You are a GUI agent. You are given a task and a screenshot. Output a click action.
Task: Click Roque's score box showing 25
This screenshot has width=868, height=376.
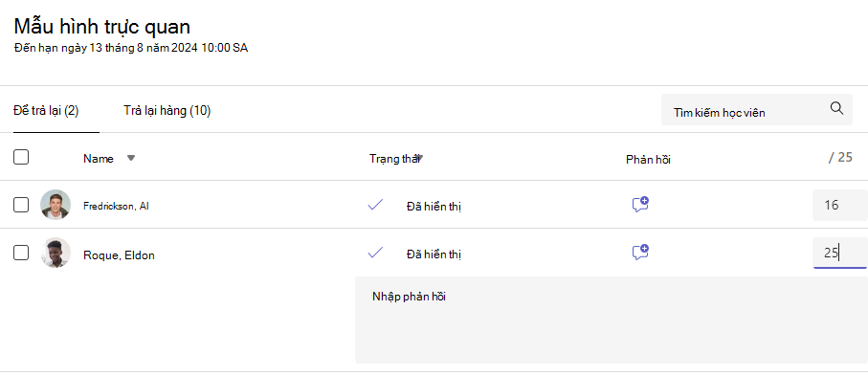839,254
